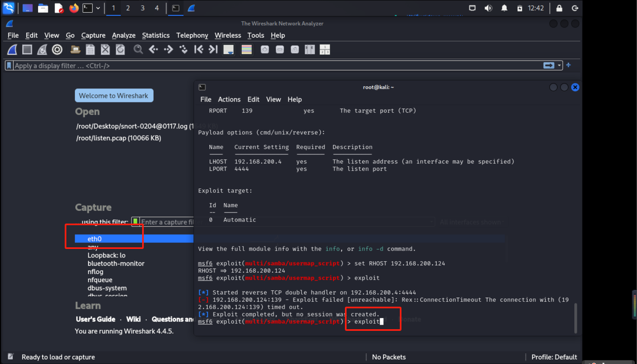Select the nfqueue interface
The height and width of the screenshot is (364, 637).
click(x=100, y=280)
